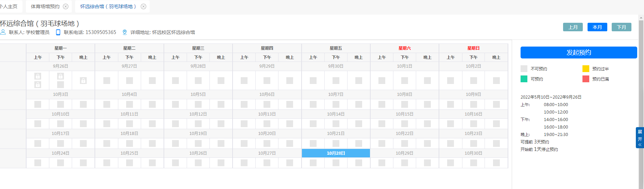
Task: Click the phone icon beside 联系电话
Action: tap(58, 32)
